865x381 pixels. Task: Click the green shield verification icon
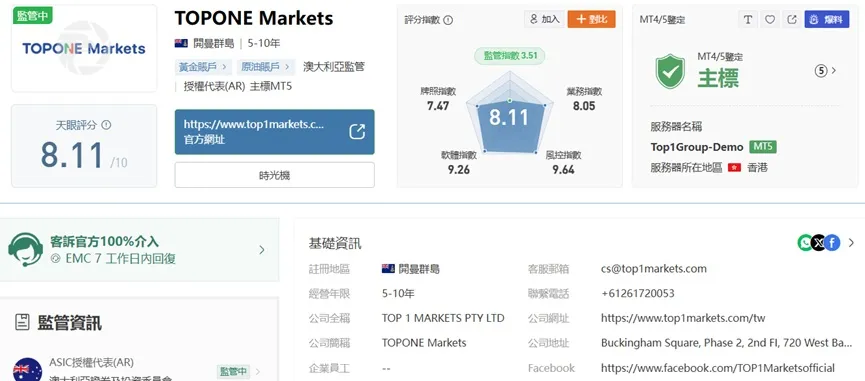670,72
